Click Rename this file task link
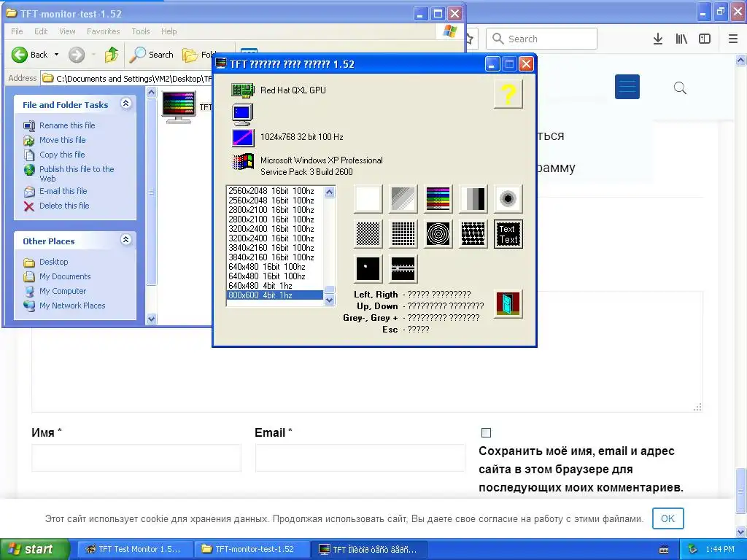This screenshot has width=747, height=560. tap(67, 125)
